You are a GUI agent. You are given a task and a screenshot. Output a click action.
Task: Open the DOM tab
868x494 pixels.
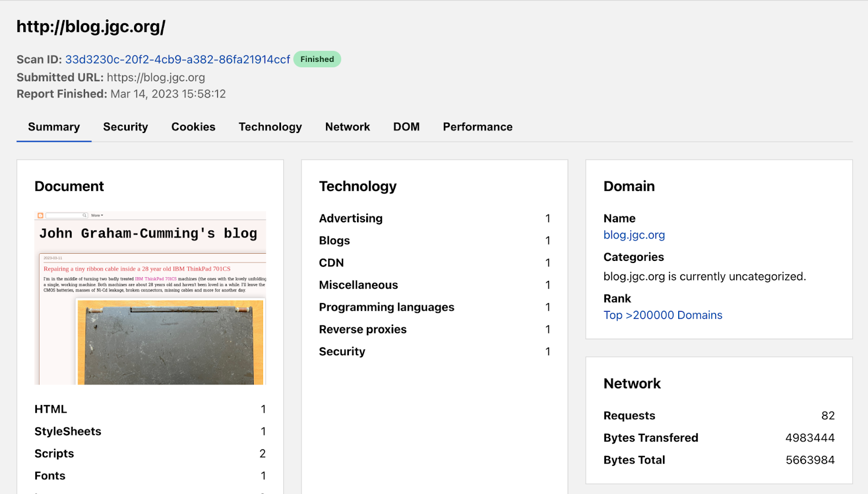406,127
